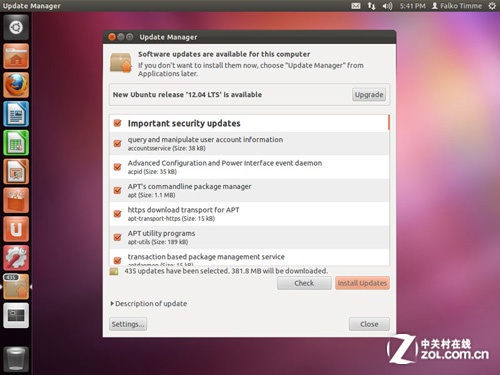
Task: Open the session power gear menu
Action: 492,6
